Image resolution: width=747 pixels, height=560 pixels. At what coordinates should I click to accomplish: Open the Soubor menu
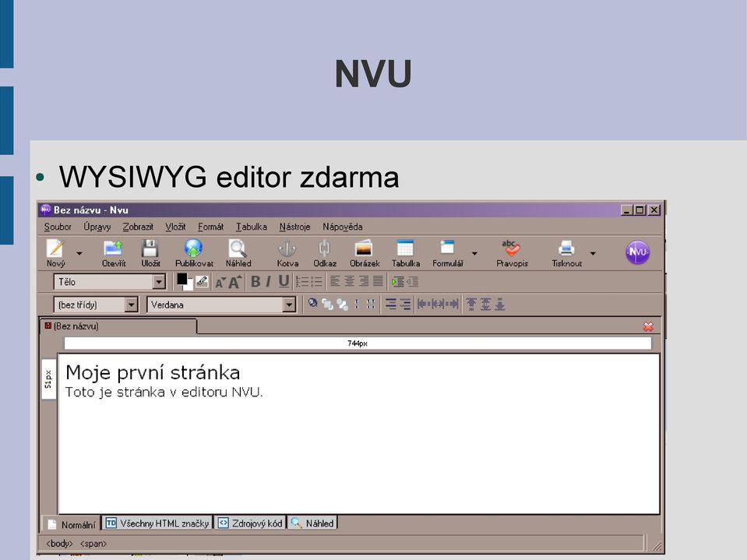tap(58, 227)
